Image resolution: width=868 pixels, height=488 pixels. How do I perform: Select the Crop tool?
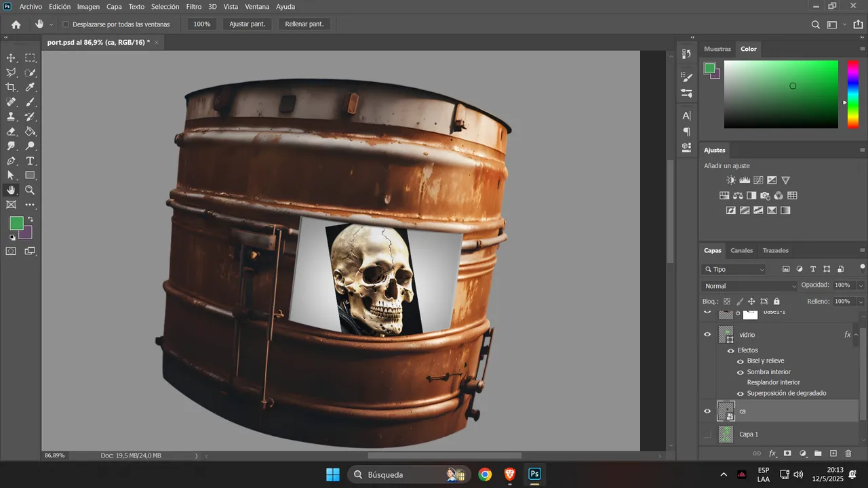pyautogui.click(x=12, y=87)
